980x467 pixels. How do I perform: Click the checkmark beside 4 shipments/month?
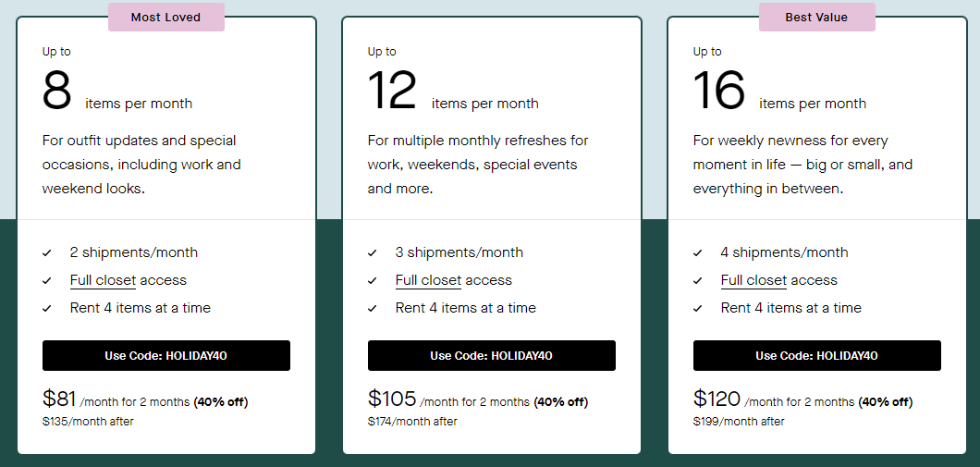pyautogui.click(x=697, y=253)
